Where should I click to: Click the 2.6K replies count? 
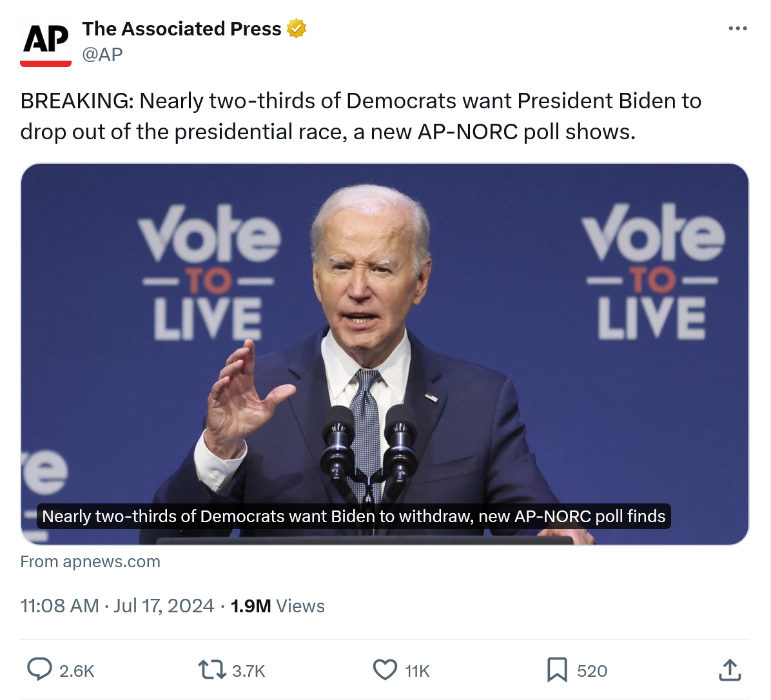click(x=77, y=671)
